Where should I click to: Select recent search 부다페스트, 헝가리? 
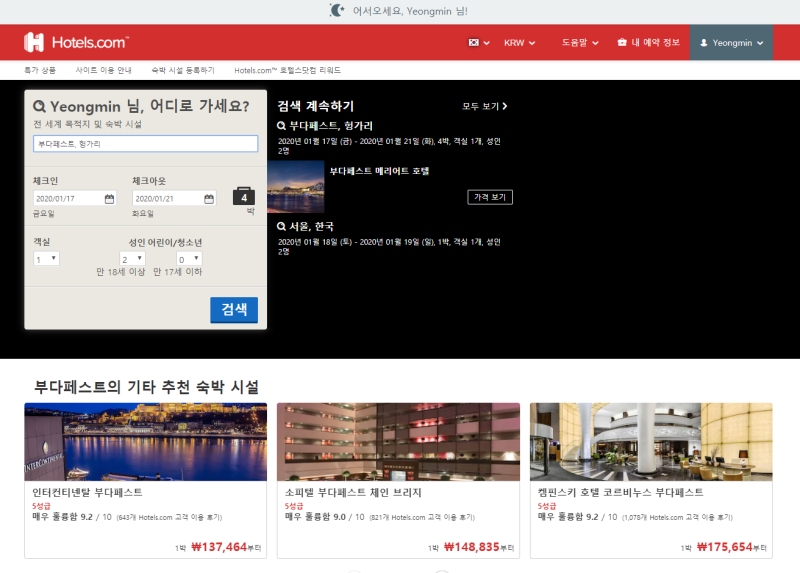click(331, 126)
